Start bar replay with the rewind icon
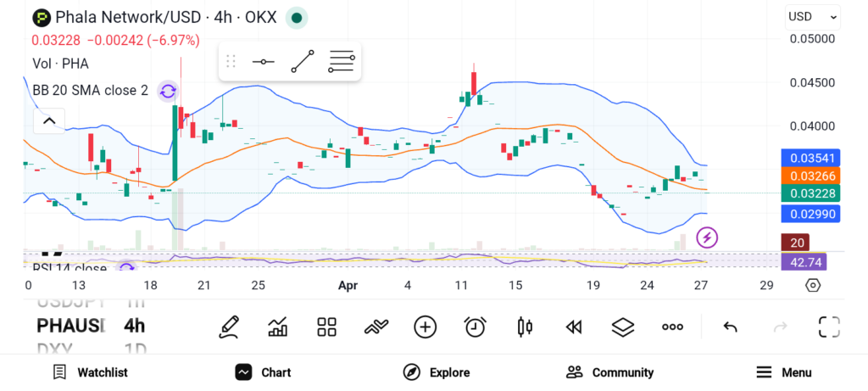The image size is (868, 391). click(x=574, y=327)
